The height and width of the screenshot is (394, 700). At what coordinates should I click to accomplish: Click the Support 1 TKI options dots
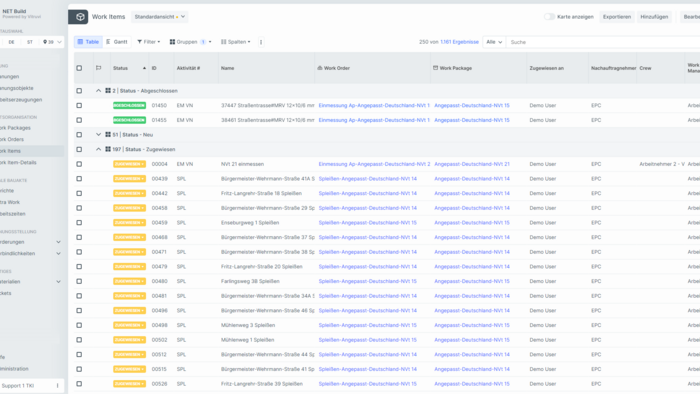click(58, 386)
